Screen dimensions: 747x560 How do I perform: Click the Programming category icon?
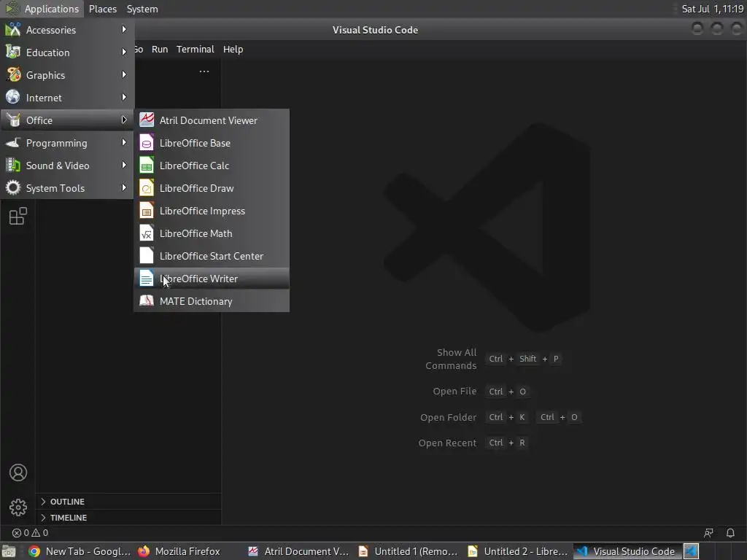pos(13,142)
